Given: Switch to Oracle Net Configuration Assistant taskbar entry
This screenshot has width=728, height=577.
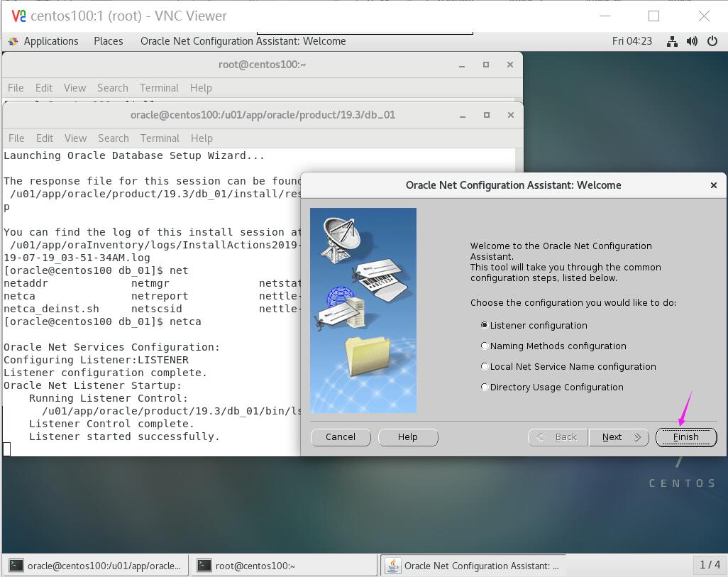Looking at the screenshot, I should tap(473, 566).
